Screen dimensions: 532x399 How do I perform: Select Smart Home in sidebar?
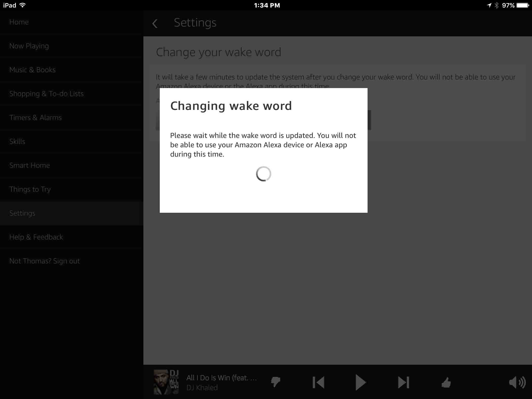click(30, 165)
